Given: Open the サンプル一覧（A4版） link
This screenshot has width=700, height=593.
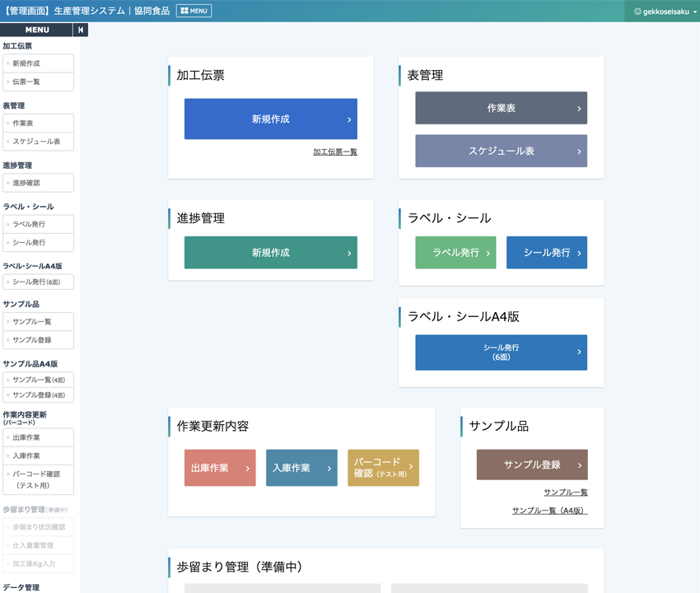Looking at the screenshot, I should [x=549, y=511].
